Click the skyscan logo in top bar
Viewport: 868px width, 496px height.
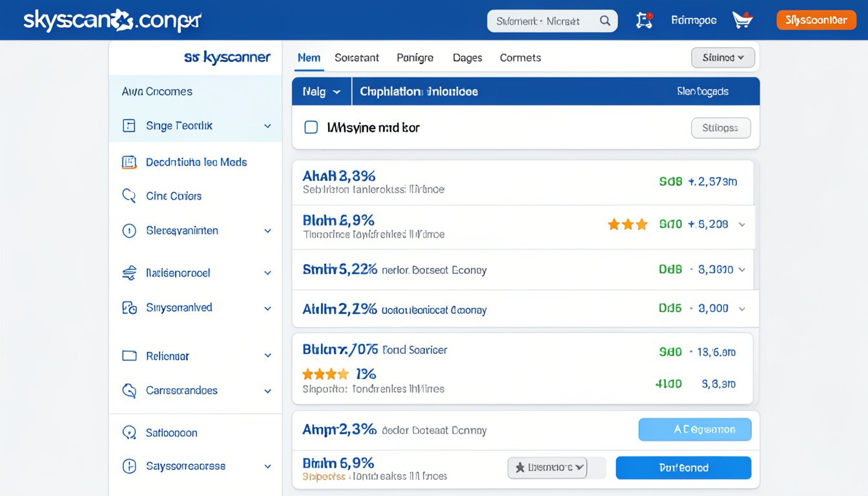112,21
